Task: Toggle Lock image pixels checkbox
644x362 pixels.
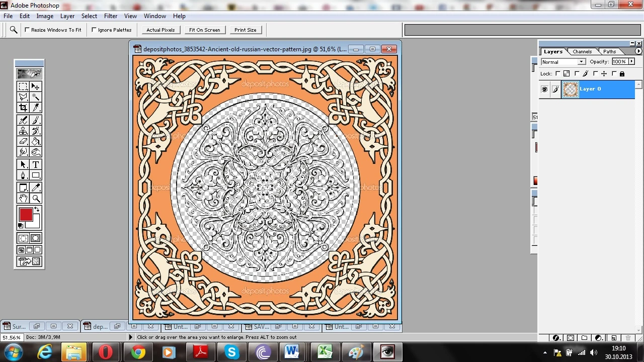Action: 577,74
